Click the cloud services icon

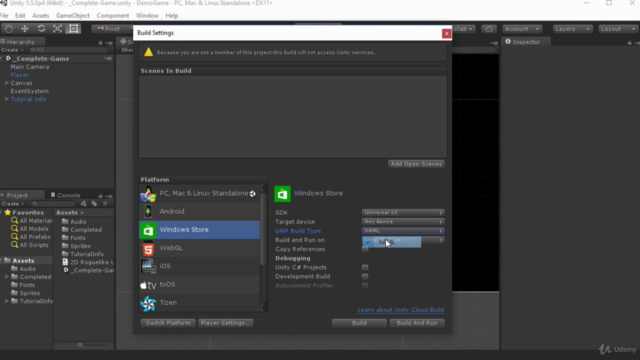click(489, 29)
